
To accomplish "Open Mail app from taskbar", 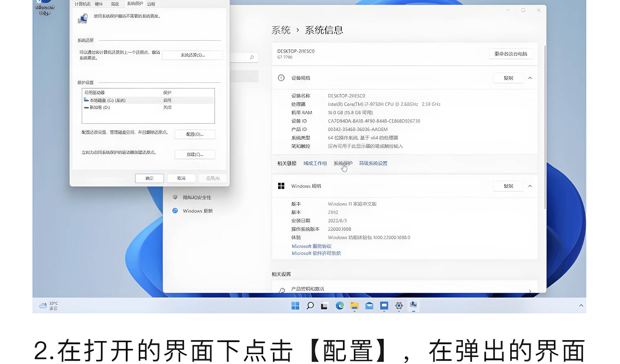I will [369, 306].
